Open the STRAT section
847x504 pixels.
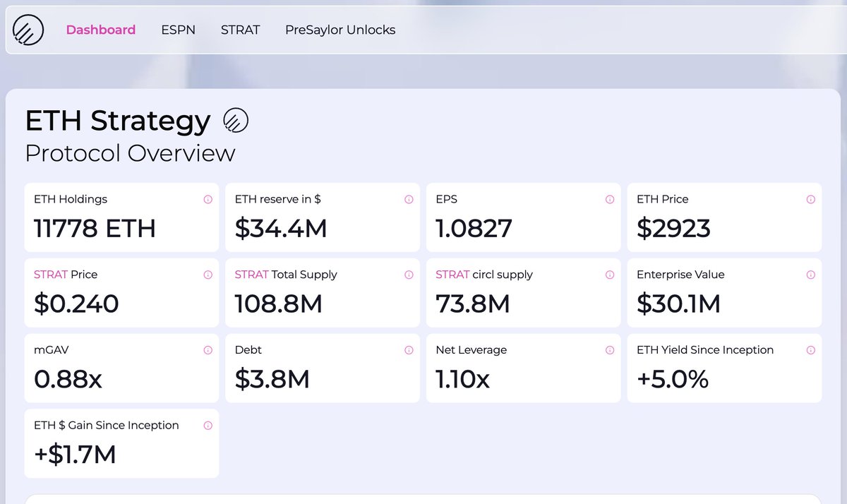[240, 30]
